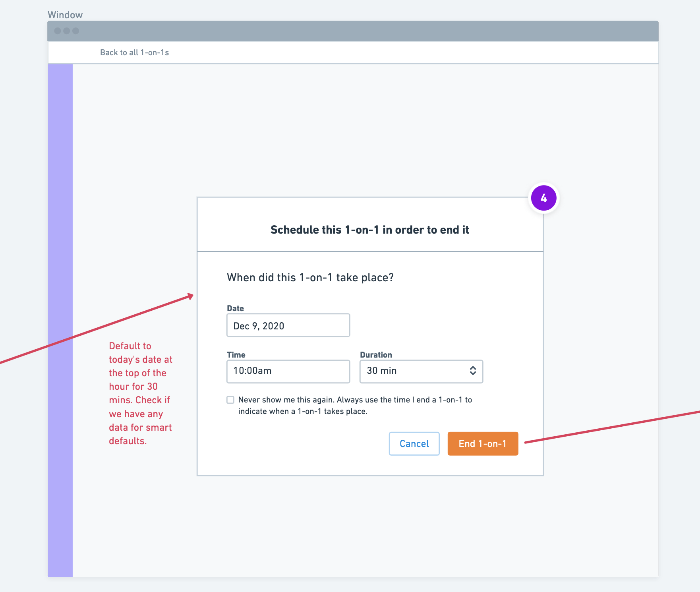Click the orange End 1-on-1 button

pyautogui.click(x=482, y=443)
